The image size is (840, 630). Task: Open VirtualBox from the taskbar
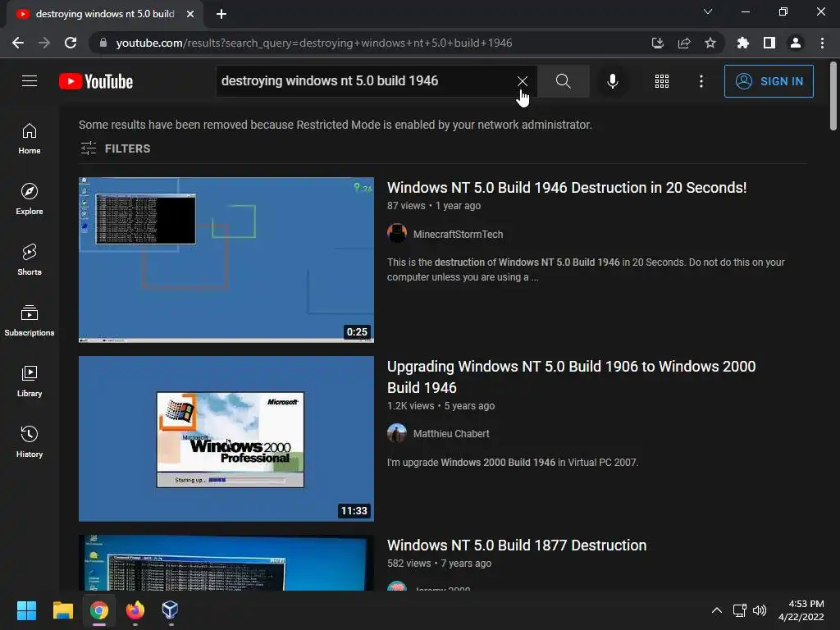point(171,610)
